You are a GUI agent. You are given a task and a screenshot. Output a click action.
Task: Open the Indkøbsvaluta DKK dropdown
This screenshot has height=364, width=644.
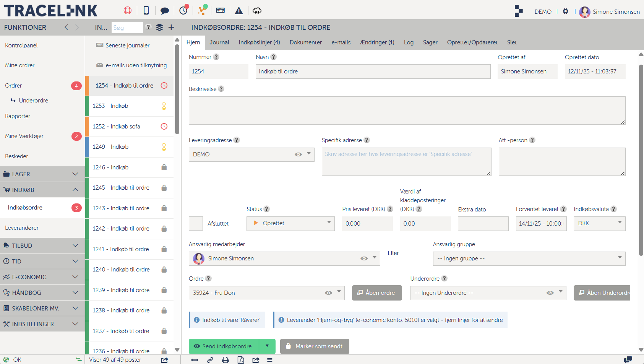click(599, 223)
